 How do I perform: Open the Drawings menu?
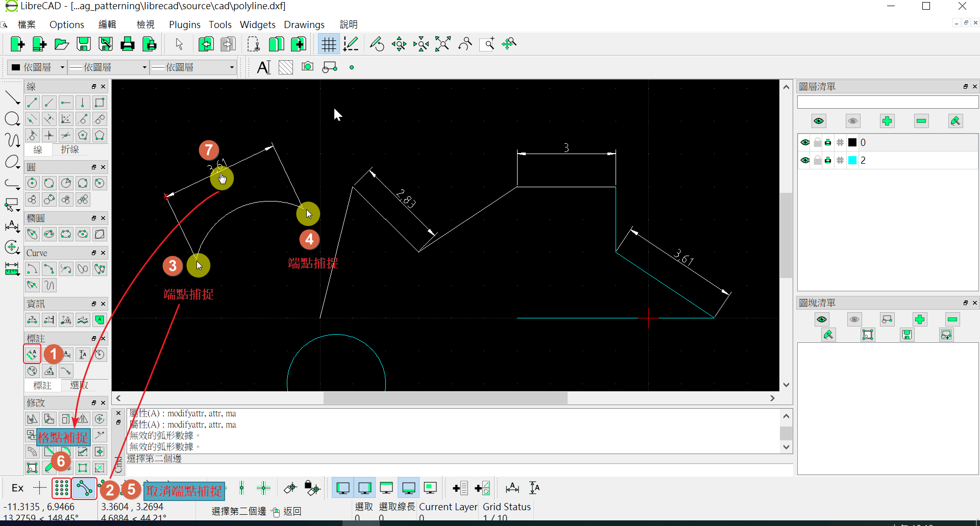coord(304,24)
